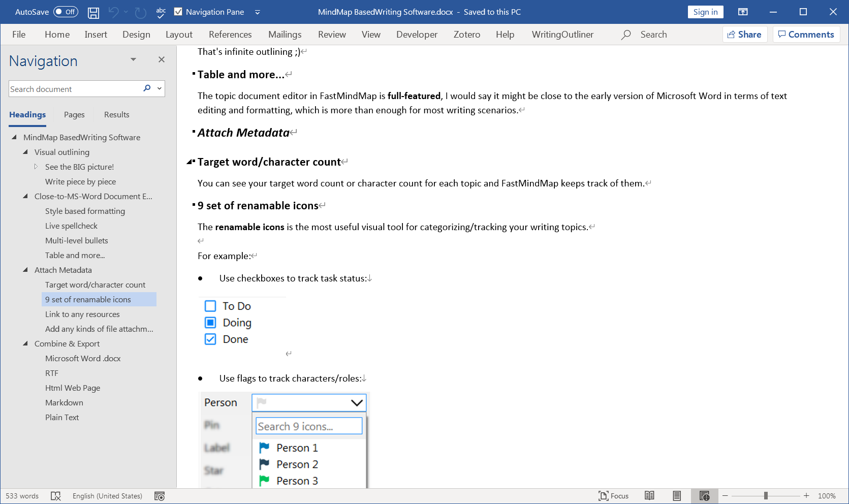This screenshot has width=849, height=504.
Task: Collapse Combine & Export heading
Action: point(25,343)
